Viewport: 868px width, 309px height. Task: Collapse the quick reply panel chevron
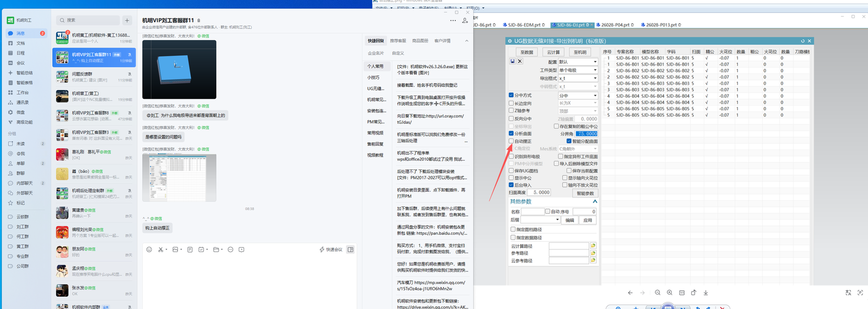(x=467, y=41)
